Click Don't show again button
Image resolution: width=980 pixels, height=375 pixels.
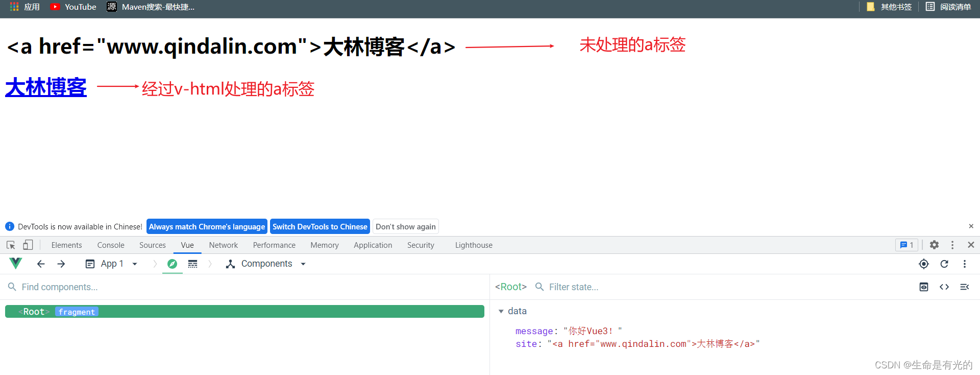(406, 226)
